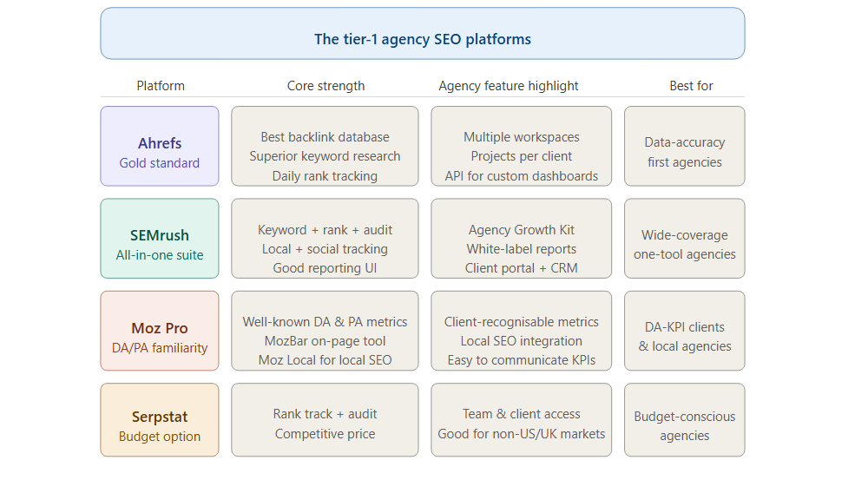This screenshot has height=480, width=868.
Task: Click the 'Best for' column header
Action: click(691, 86)
